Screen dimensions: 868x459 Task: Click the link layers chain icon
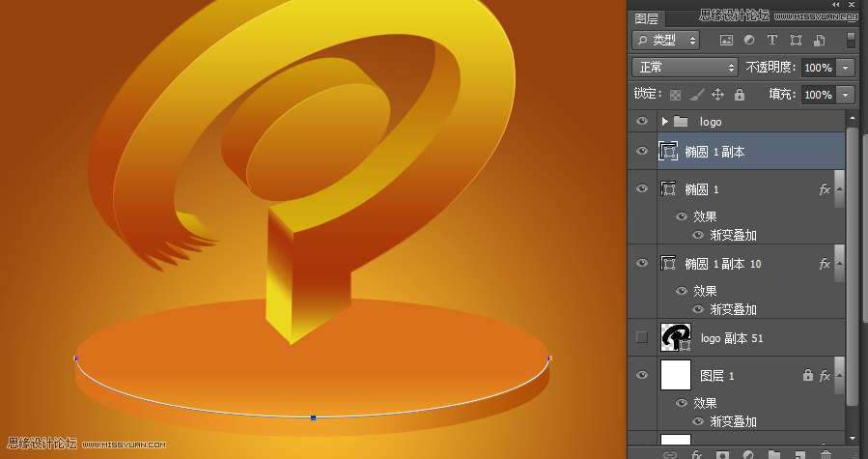point(670,455)
